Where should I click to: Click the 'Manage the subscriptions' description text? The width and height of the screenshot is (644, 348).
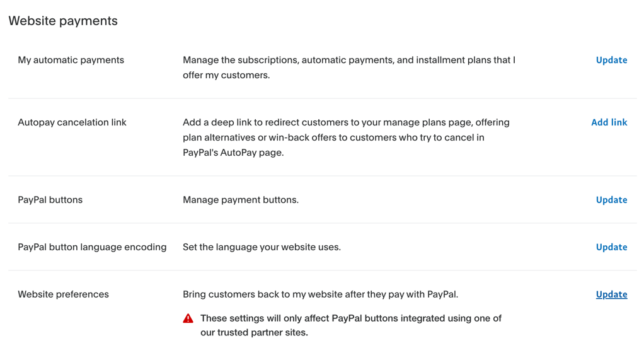pos(349,67)
